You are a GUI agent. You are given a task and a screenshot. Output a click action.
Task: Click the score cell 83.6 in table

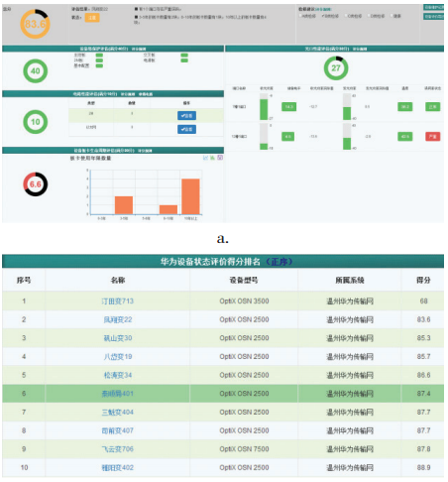423,319
